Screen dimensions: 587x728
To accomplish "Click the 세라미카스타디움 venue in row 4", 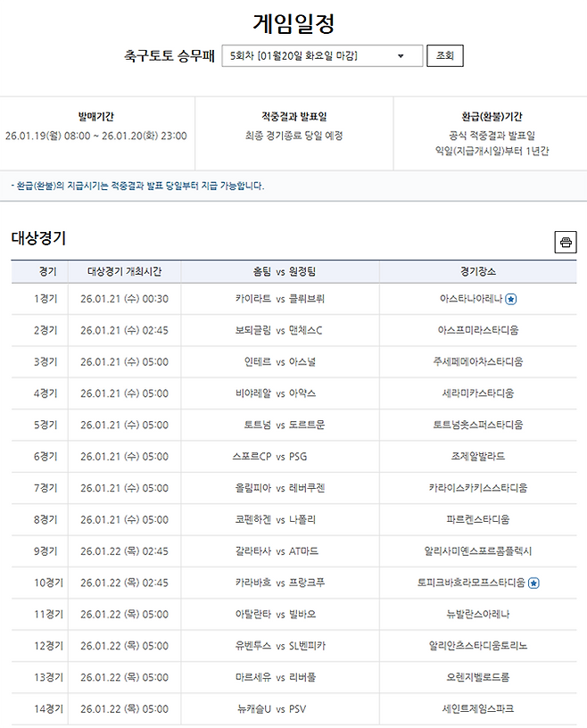I will (477, 393).
